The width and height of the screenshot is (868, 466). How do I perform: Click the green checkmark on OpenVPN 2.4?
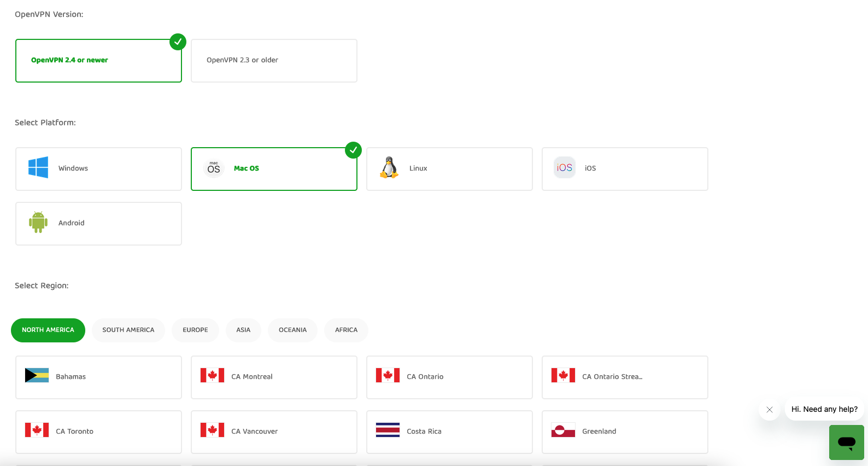click(x=178, y=42)
